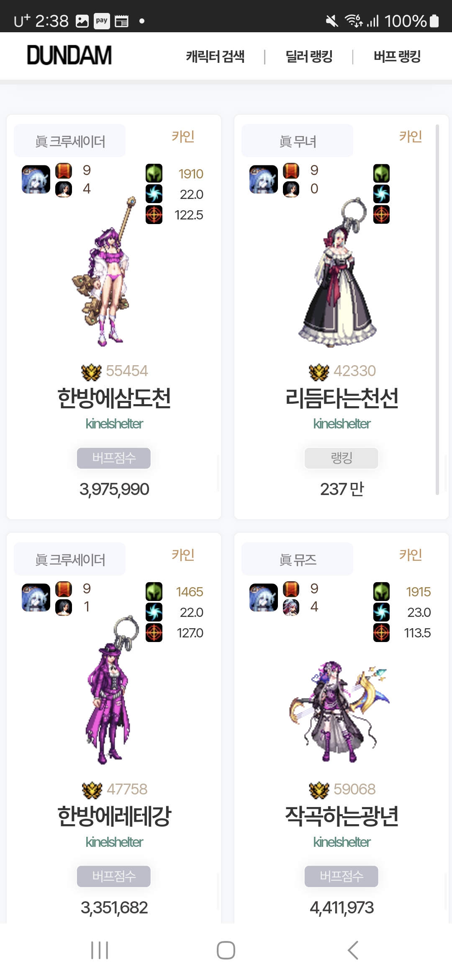Click the blue-haired avatar icon on 작곡하는광년 card
Screen dimensions: 452x980
click(x=264, y=598)
